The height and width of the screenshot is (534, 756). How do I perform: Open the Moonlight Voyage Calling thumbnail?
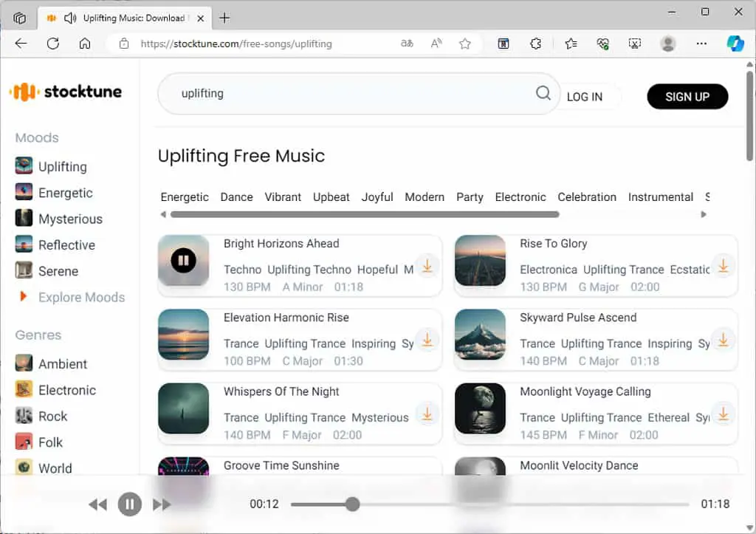click(480, 408)
